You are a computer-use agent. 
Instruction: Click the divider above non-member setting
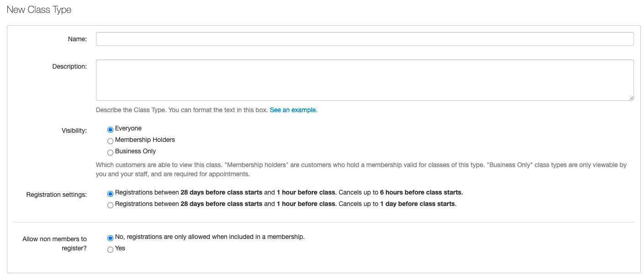point(324,222)
